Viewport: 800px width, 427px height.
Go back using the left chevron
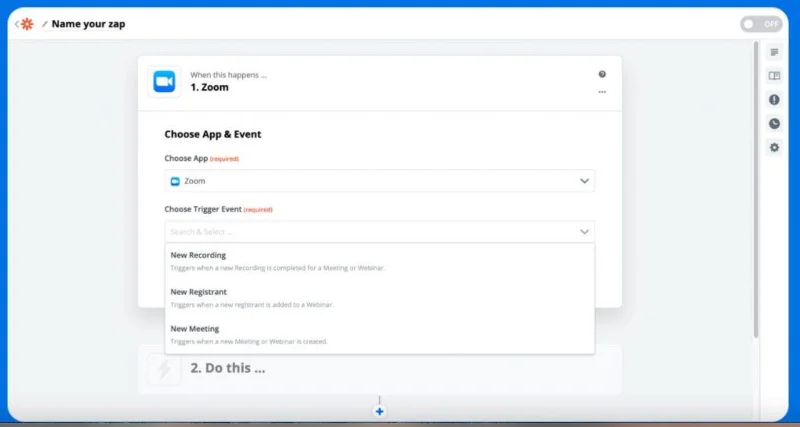pos(17,24)
